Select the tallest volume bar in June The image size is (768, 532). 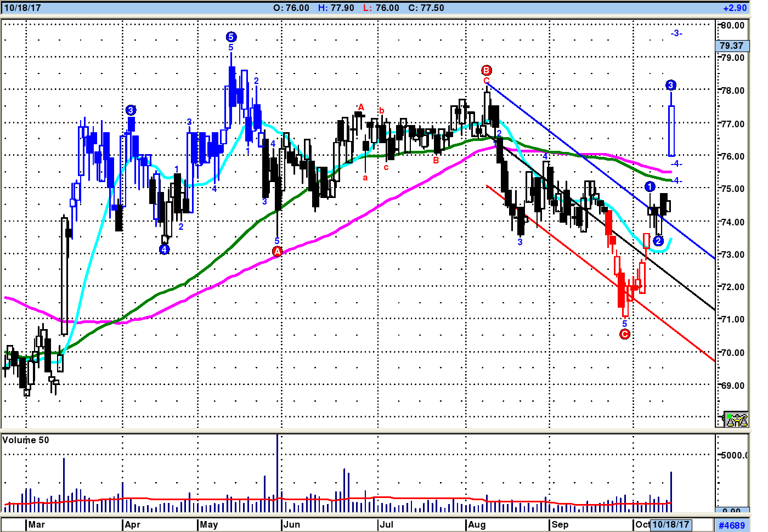[x=278, y=473]
